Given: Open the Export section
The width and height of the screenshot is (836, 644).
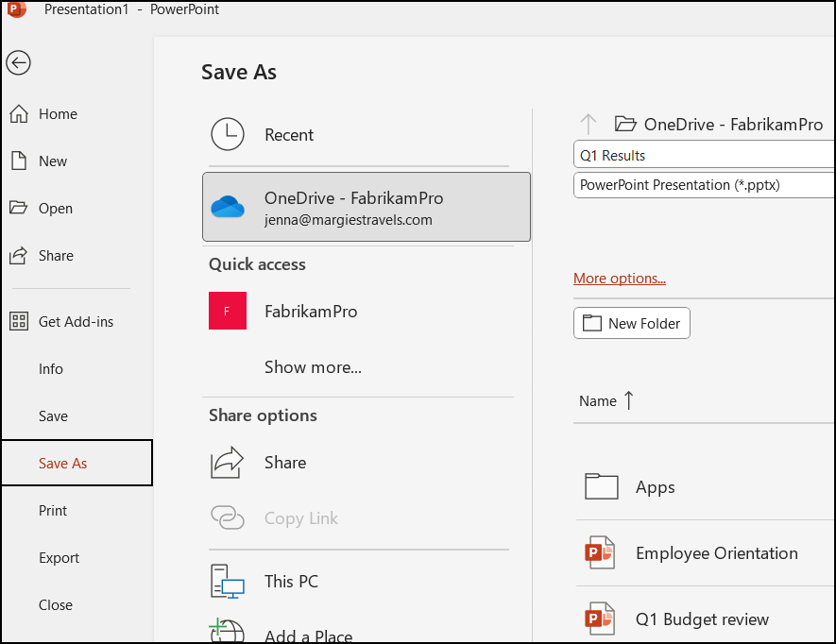Looking at the screenshot, I should click(59, 557).
